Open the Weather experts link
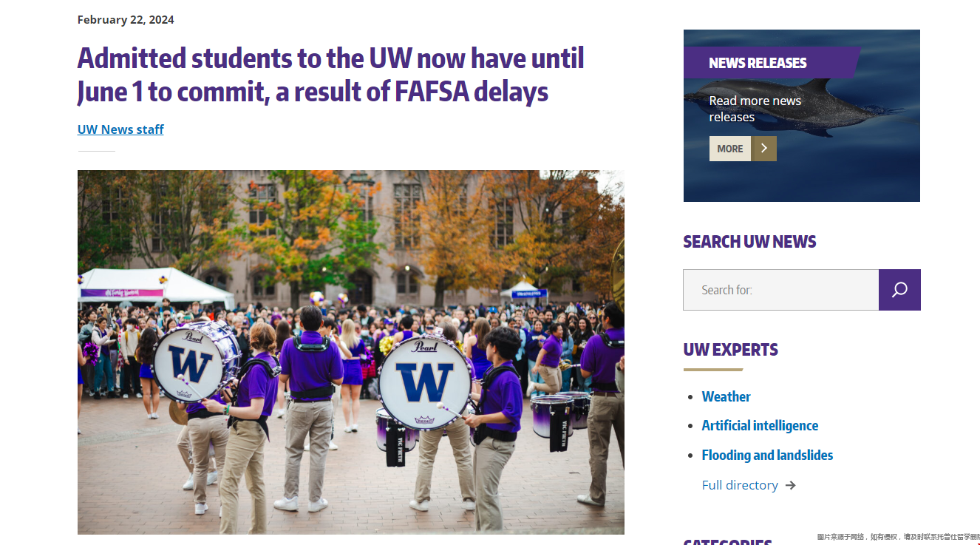 coord(726,396)
